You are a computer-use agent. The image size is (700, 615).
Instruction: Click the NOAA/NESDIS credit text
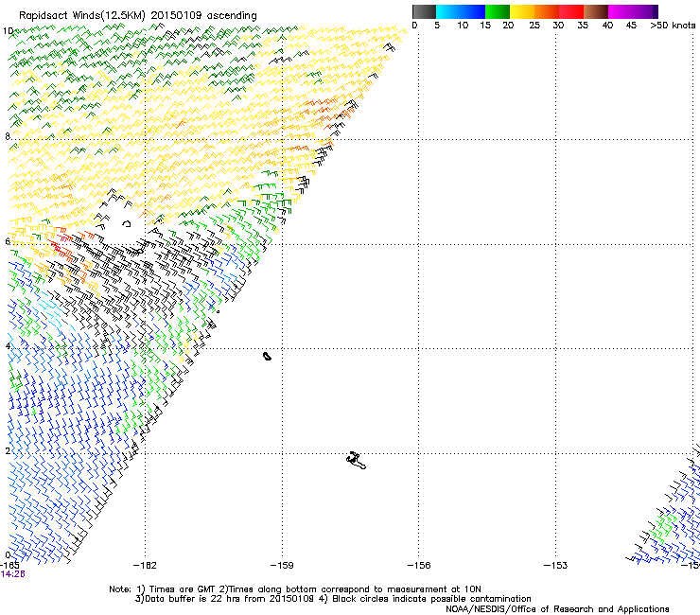click(557, 609)
